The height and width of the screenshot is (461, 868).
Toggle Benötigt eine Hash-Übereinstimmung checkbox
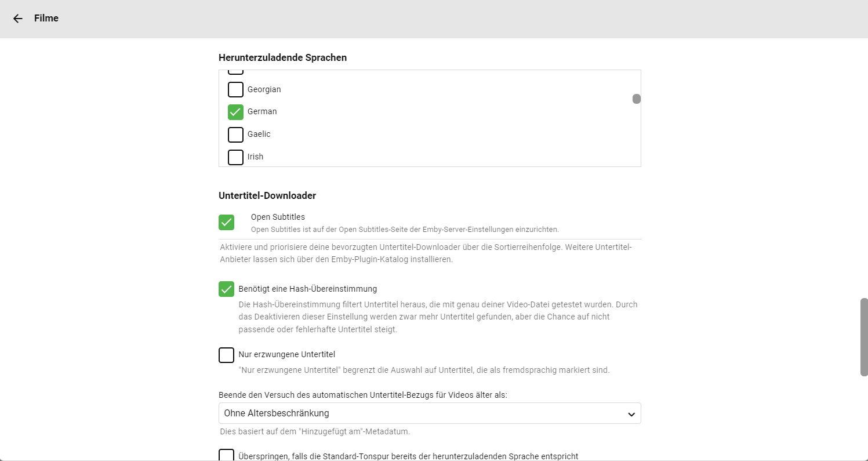pos(226,289)
